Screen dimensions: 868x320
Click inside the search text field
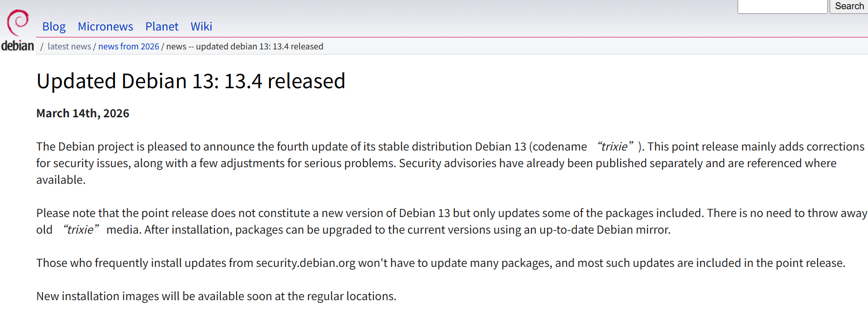[782, 6]
